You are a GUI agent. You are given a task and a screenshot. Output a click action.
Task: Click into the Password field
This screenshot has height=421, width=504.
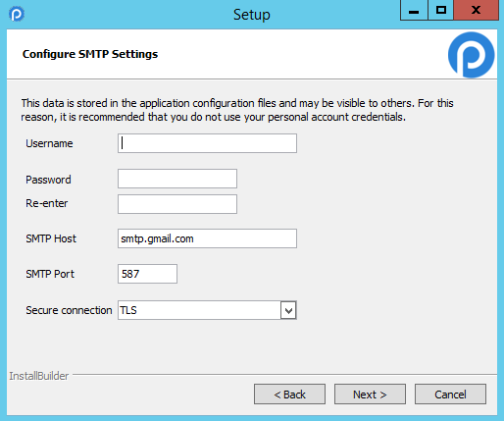(177, 179)
